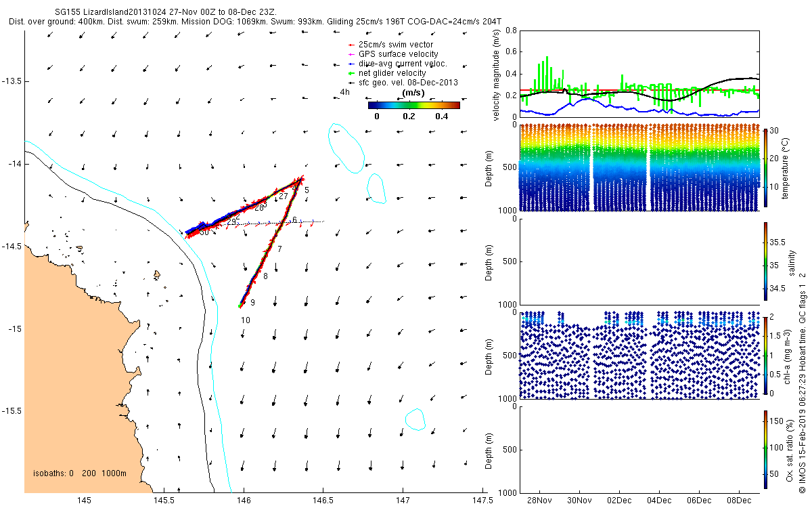Click the '02Dec' date tick label

tap(619, 501)
